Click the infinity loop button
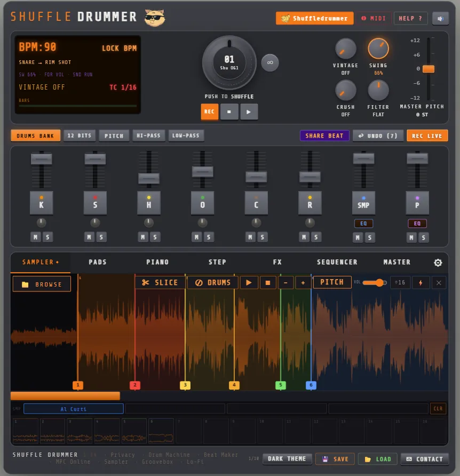Viewport: 460px width, 476px height. 270,63
